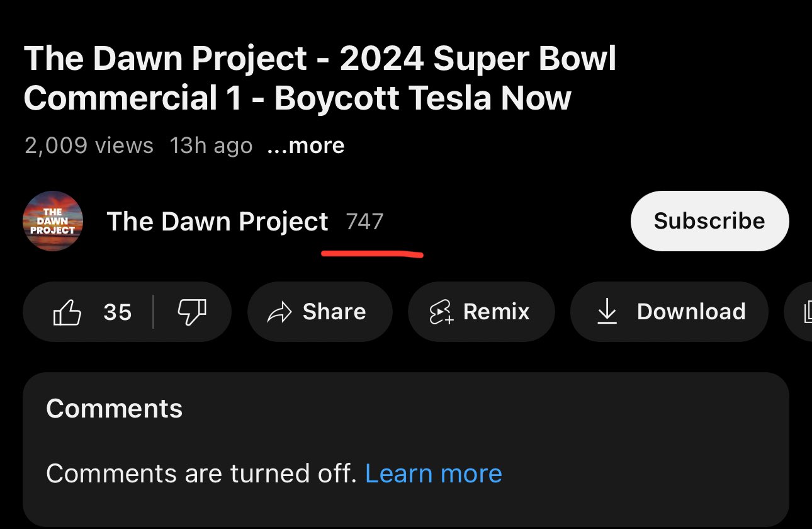Tap the 747 subscriber count
The image size is (812, 529).
point(364,221)
